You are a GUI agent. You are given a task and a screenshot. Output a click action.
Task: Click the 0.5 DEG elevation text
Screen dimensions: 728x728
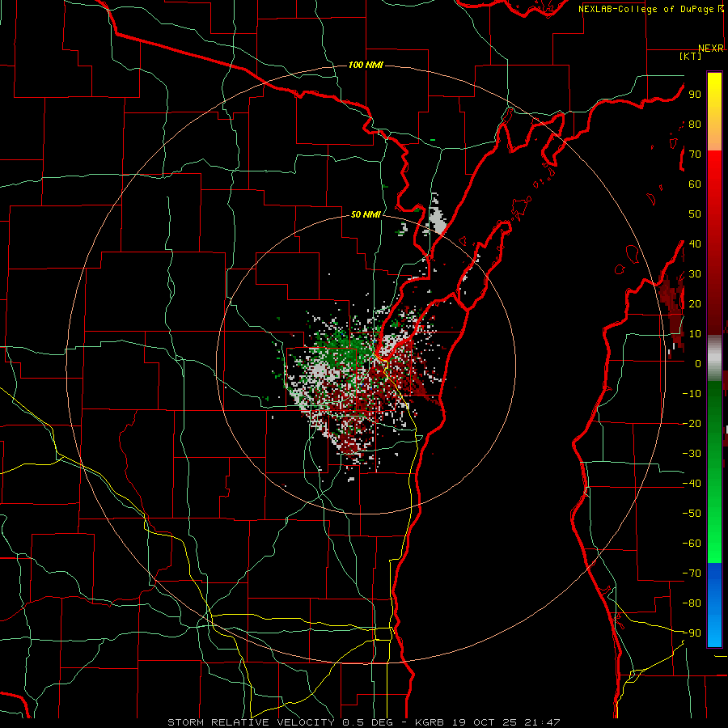point(367,722)
